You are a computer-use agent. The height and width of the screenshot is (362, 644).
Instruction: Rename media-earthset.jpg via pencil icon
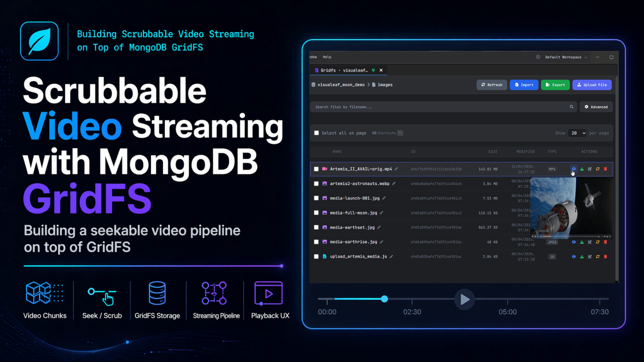(x=379, y=227)
